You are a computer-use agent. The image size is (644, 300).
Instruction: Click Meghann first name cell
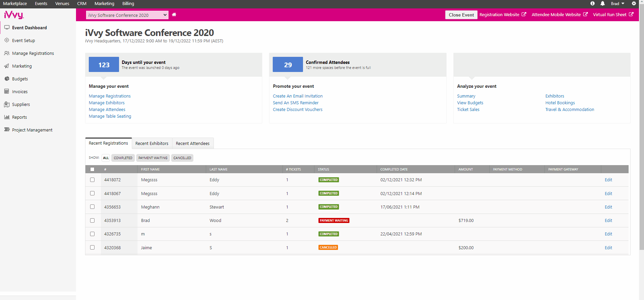150,207
